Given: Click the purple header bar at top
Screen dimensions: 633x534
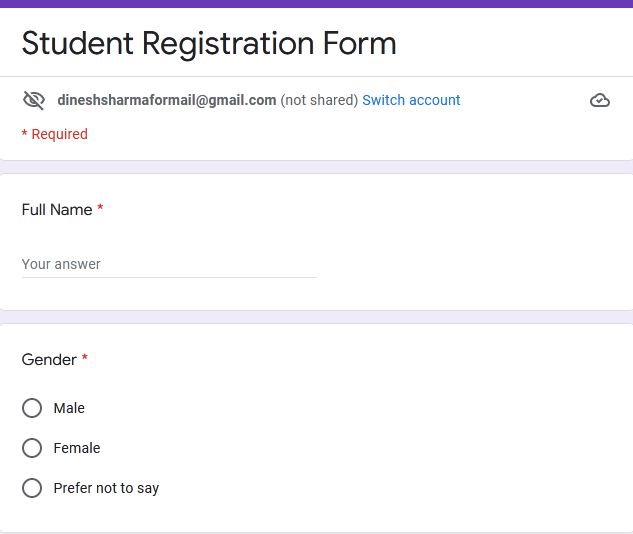Looking at the screenshot, I should 316,4.
